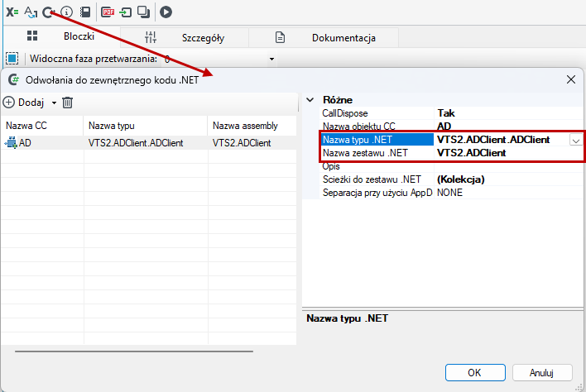Screen dimensions: 586x392
Task: Click the green arrow import icon
Action: (126, 12)
